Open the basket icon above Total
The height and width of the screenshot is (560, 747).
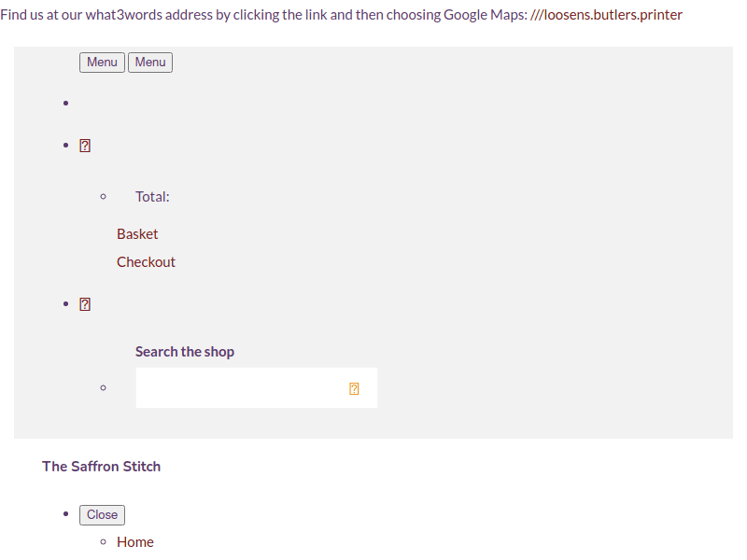85,146
